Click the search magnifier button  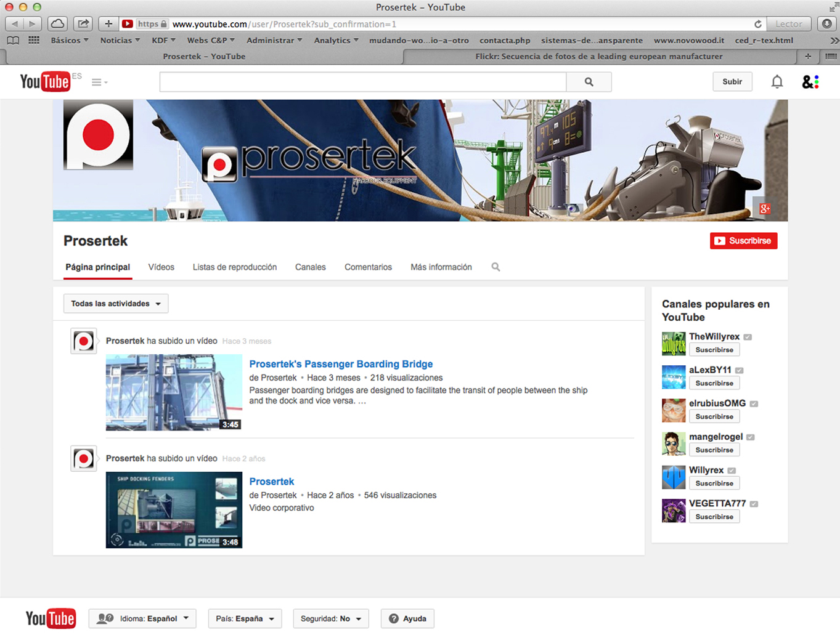pyautogui.click(x=589, y=81)
